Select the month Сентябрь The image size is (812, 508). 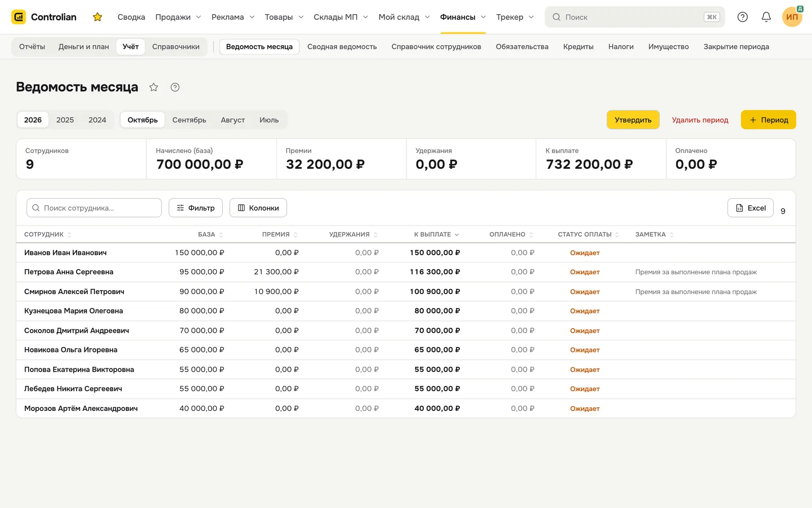(189, 120)
